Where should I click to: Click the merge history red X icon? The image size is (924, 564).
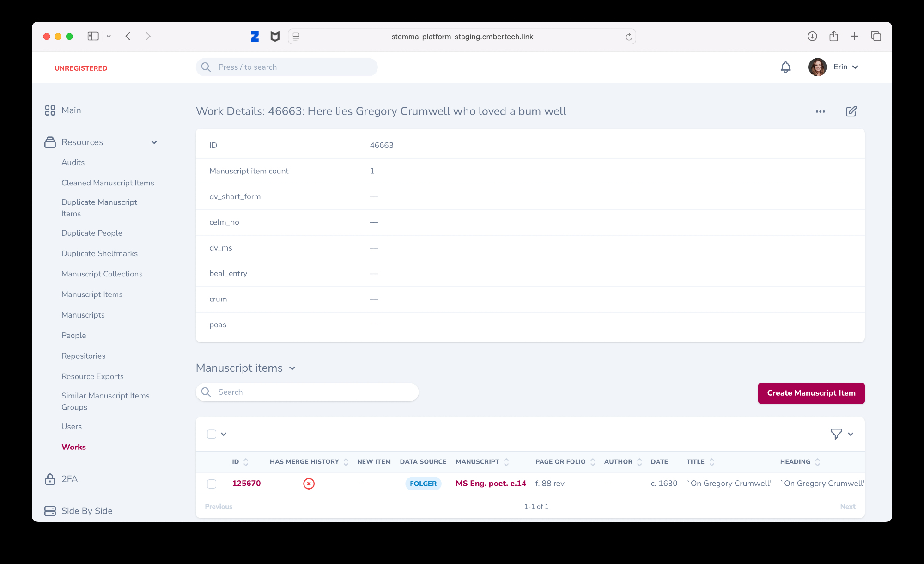[x=309, y=484]
